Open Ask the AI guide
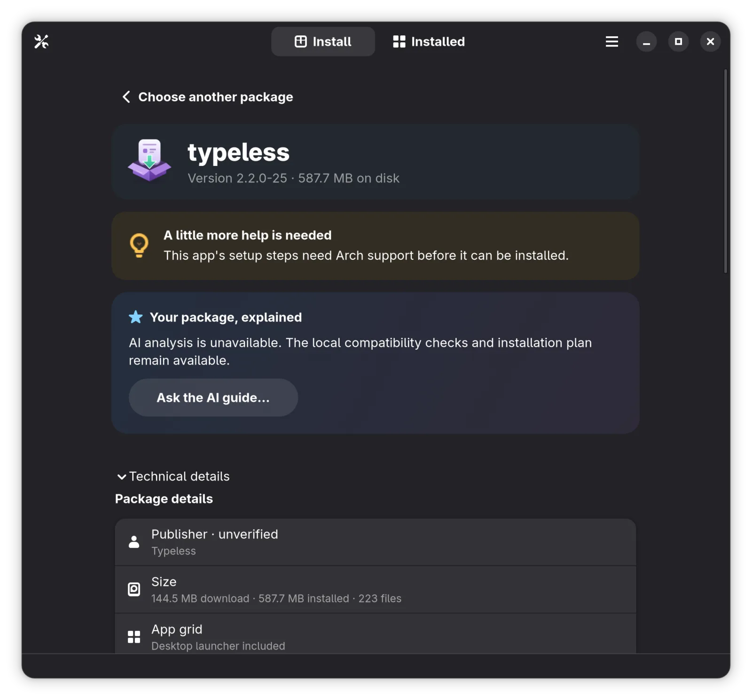The image size is (752, 700). [x=213, y=398]
